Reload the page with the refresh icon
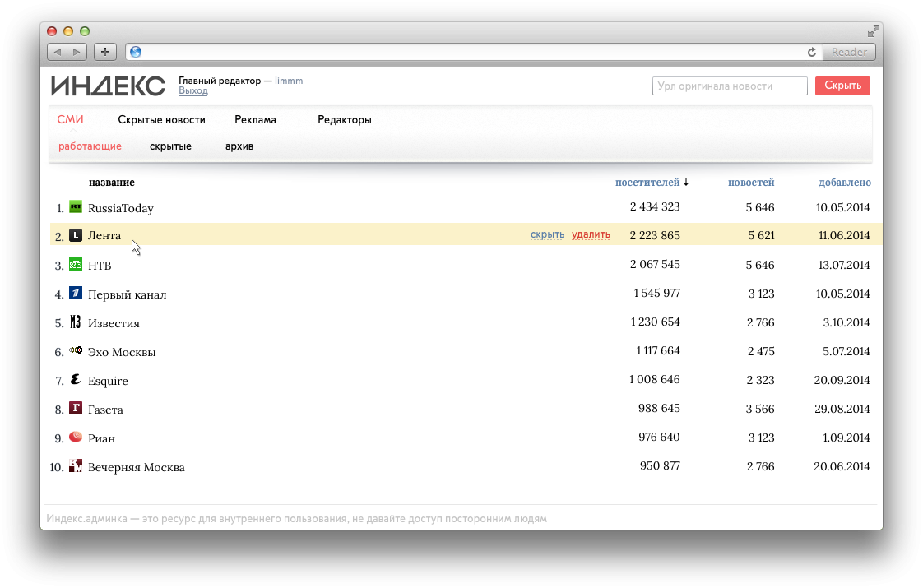Viewport: 923px width, 588px height. (812, 52)
